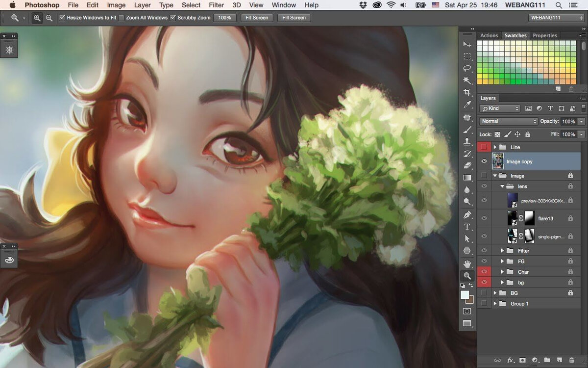Open the Kind filter dropdown
This screenshot has height=368, width=588.
[x=500, y=108]
